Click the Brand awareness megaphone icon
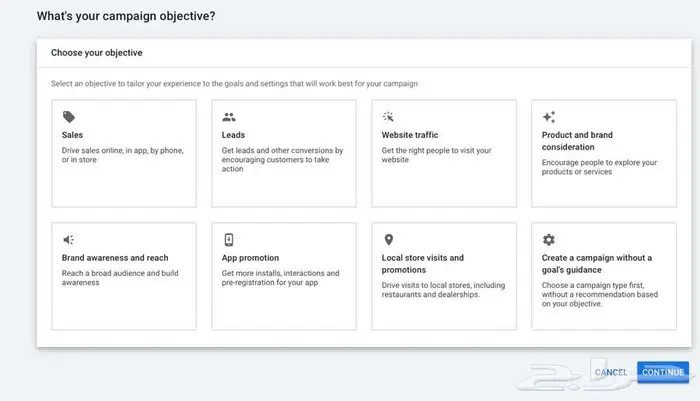Image resolution: width=700 pixels, height=401 pixels. pyautogui.click(x=68, y=240)
